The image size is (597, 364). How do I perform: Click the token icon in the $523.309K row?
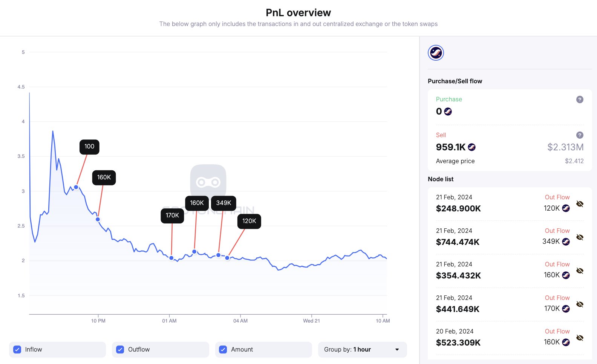point(566,343)
